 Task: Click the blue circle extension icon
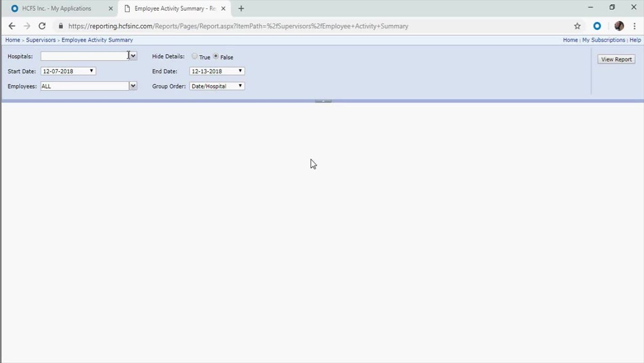(x=597, y=26)
